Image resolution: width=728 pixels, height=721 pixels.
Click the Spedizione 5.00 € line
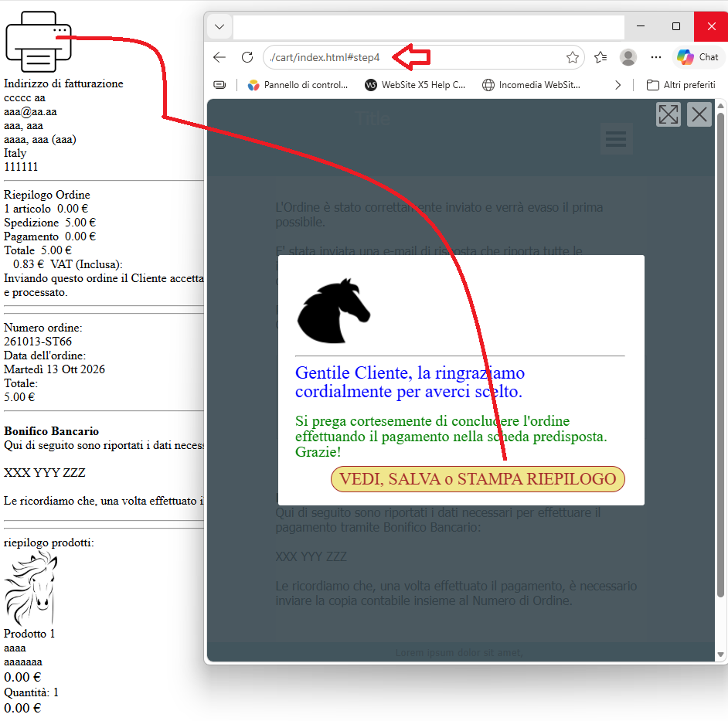(49, 223)
